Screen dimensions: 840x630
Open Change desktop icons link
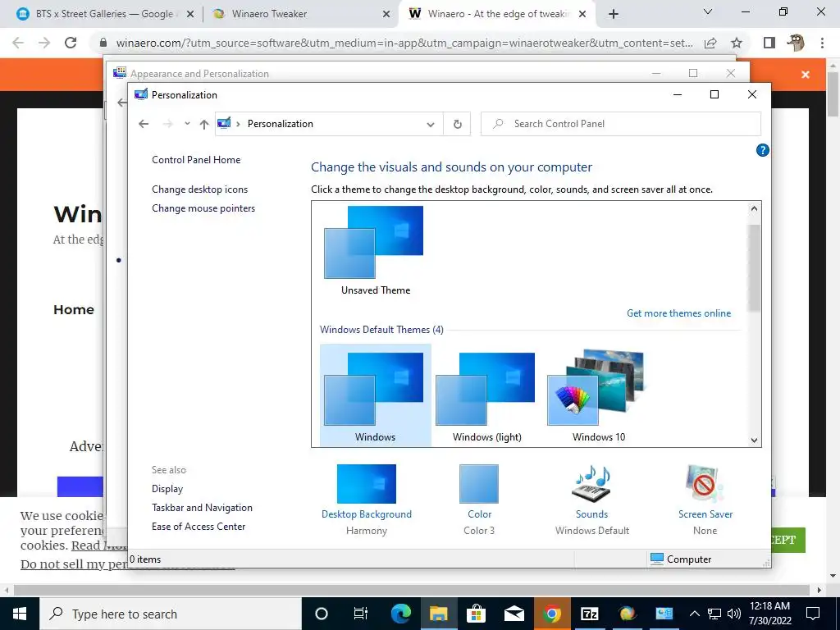pyautogui.click(x=200, y=189)
